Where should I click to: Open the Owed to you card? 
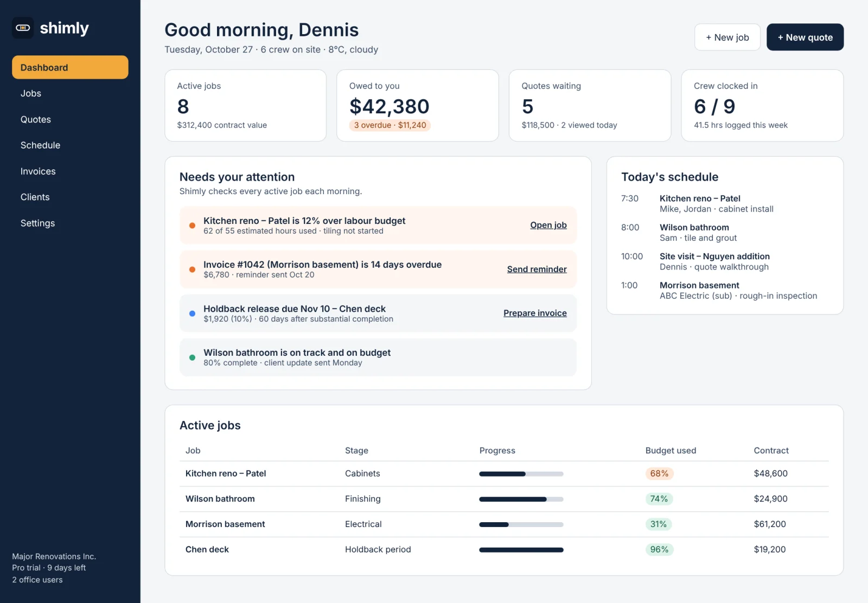pos(418,105)
